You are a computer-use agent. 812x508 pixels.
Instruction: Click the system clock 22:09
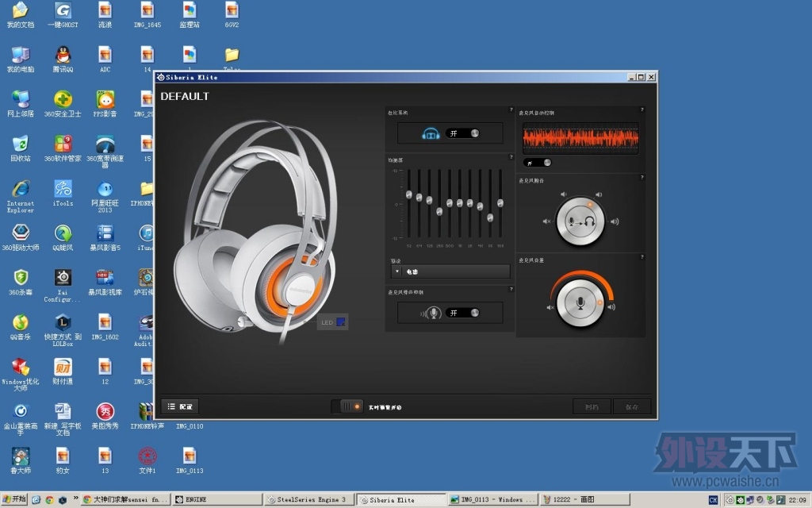(x=797, y=500)
